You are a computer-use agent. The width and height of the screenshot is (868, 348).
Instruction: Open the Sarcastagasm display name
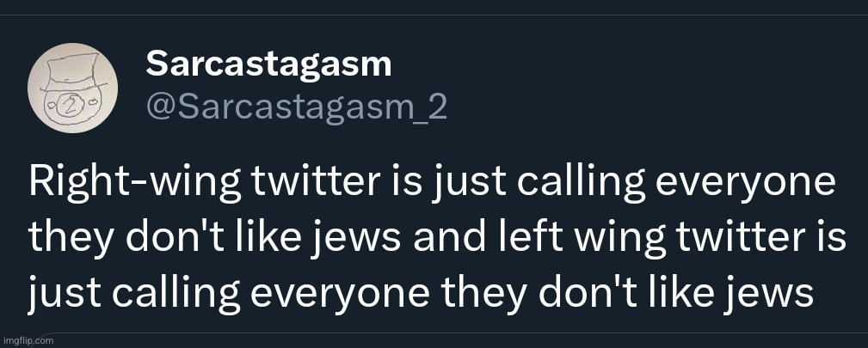(269, 63)
